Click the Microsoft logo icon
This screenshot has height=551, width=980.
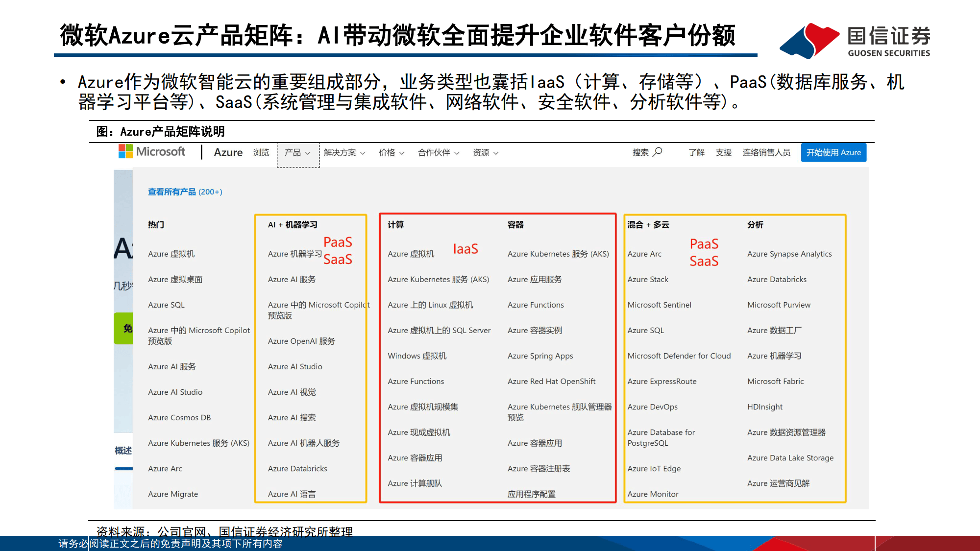125,151
